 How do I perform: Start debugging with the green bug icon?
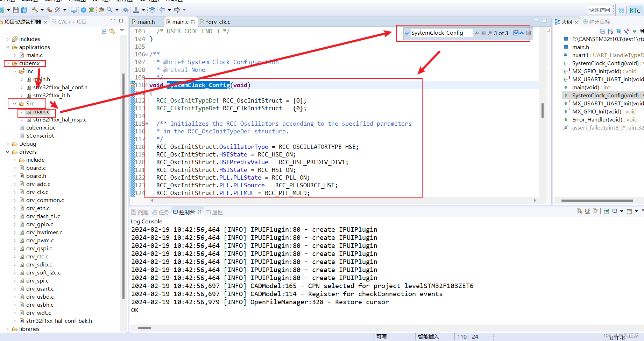(x=92, y=10)
